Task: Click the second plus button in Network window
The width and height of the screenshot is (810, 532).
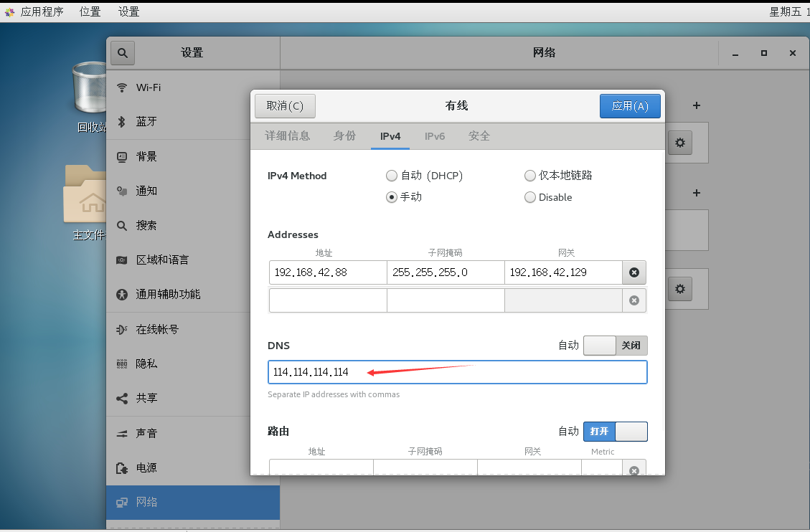Action: click(x=697, y=193)
